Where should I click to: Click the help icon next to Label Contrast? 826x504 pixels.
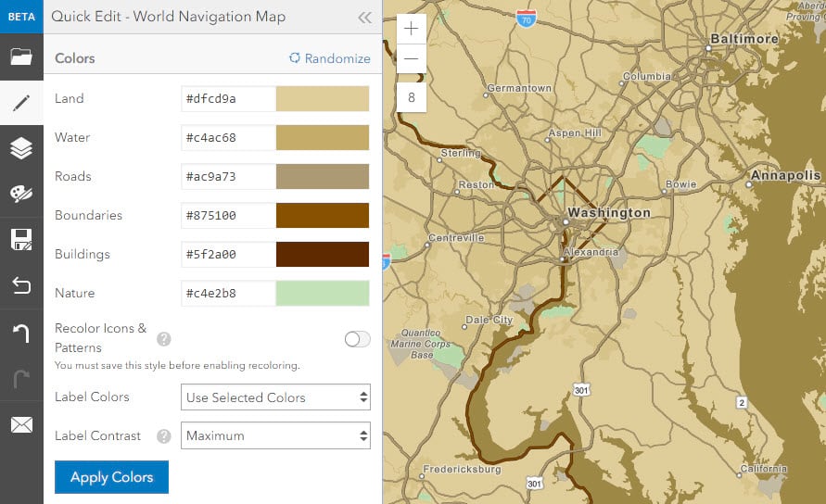coord(164,436)
